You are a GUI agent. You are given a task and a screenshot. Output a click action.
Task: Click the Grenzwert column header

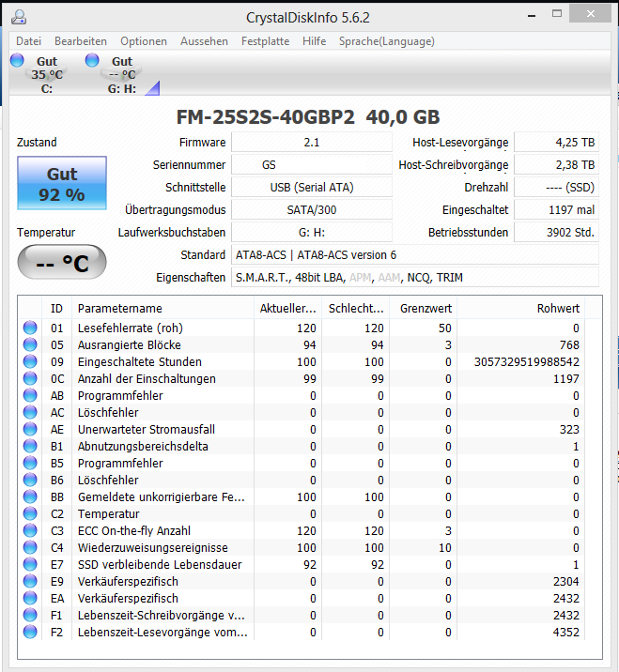423,308
